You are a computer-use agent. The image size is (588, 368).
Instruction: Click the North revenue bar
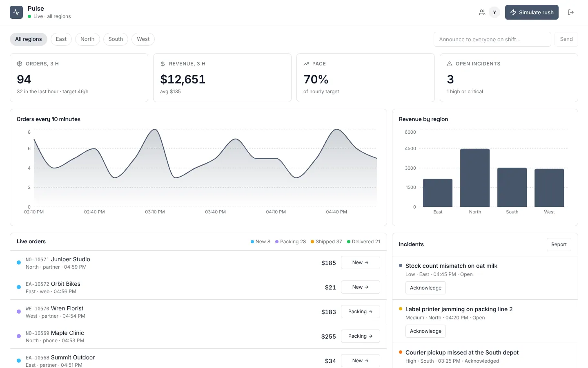[475, 178]
